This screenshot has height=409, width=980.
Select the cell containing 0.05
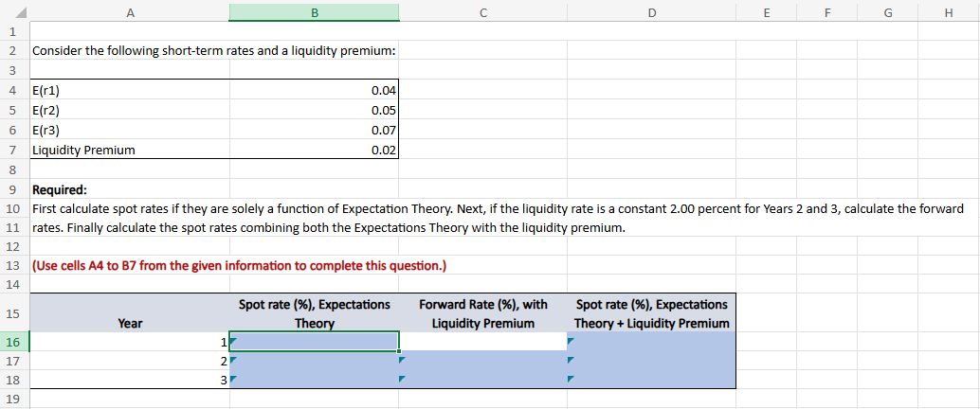tap(314, 111)
